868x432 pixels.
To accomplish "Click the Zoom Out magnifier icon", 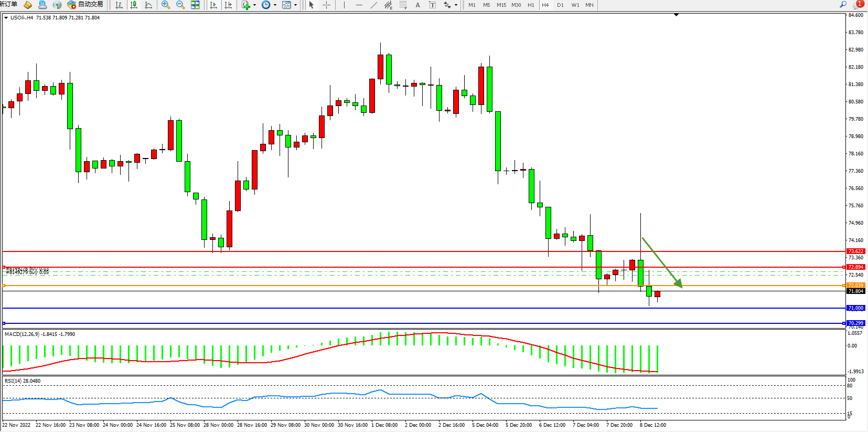I will [180, 5].
